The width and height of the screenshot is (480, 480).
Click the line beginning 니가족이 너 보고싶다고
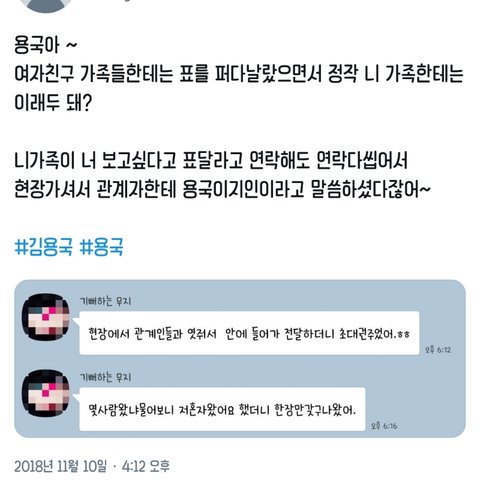pos(211,161)
